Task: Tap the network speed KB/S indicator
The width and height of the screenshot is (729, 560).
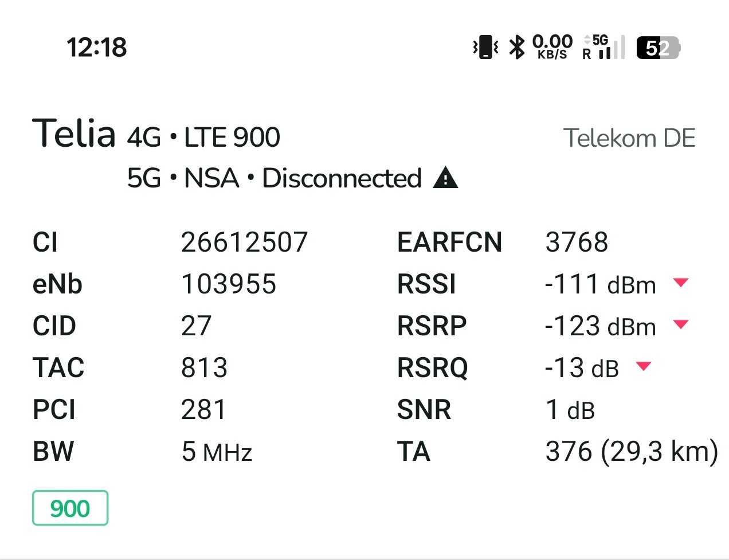Action: point(552,47)
